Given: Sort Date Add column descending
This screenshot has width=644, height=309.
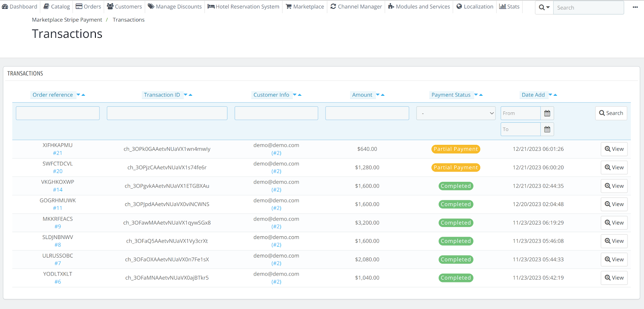Looking at the screenshot, I should click(x=550, y=95).
